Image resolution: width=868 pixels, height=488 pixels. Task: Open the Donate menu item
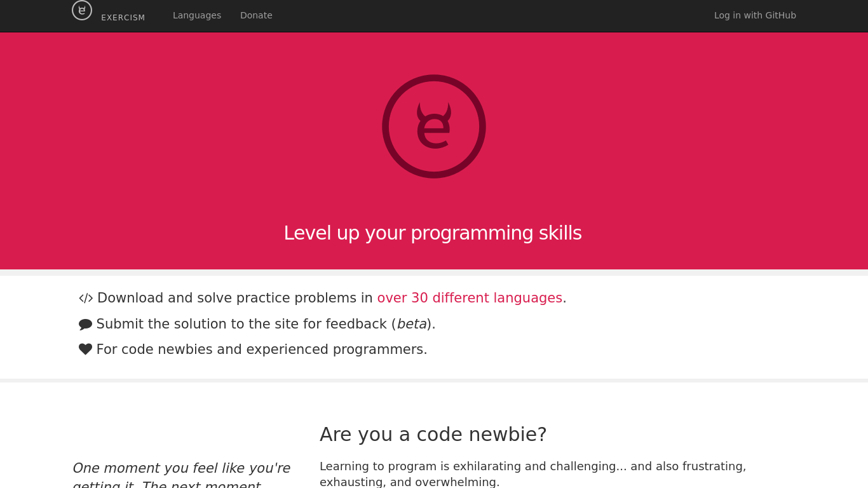256,15
